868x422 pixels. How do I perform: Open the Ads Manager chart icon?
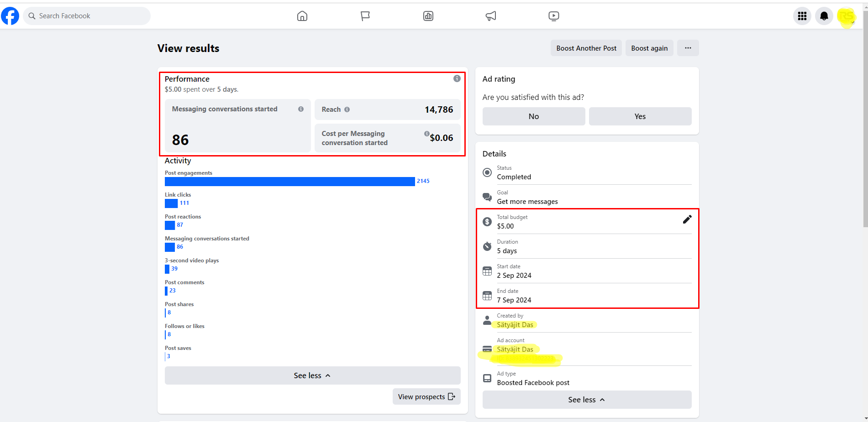tap(428, 16)
